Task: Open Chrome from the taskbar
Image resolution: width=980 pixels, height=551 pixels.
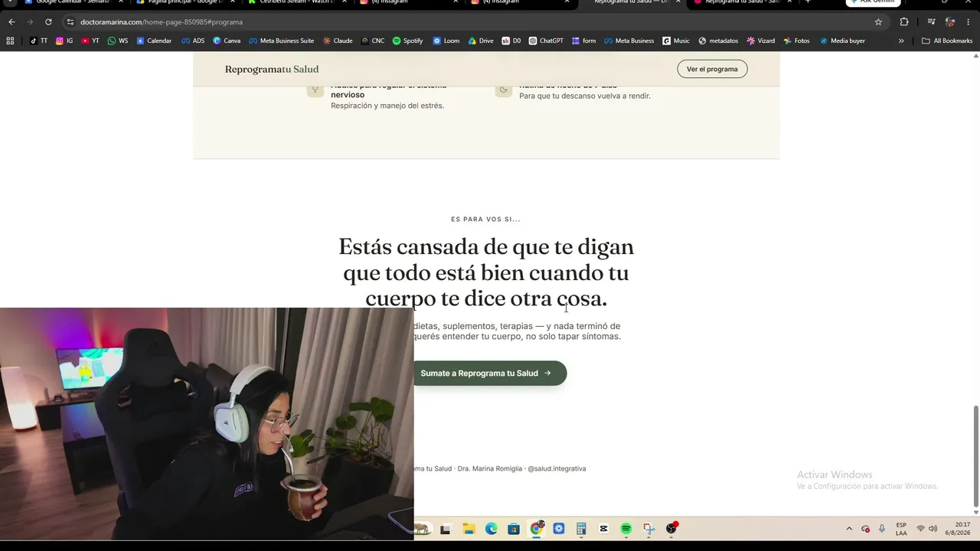Action: 537,529
